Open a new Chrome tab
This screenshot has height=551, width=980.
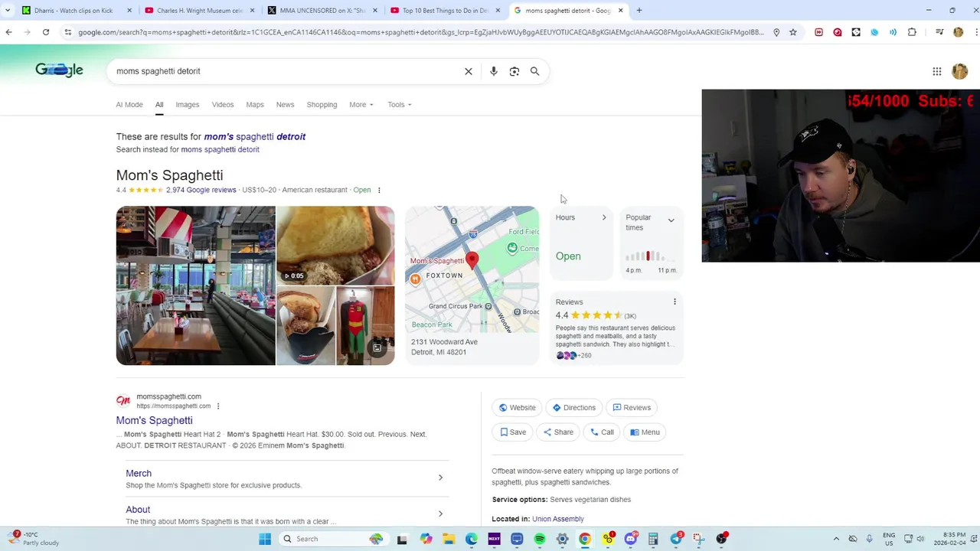tap(639, 11)
